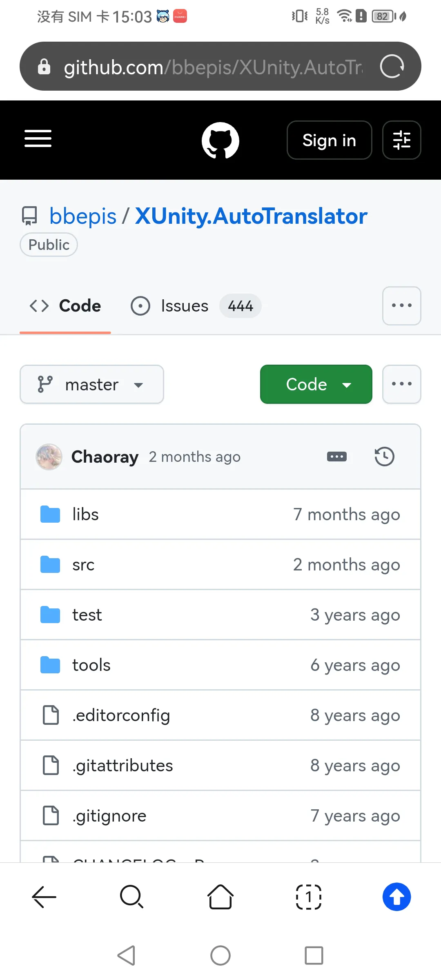Open the libs folder
Image resolution: width=441 pixels, height=980 pixels.
tap(85, 514)
